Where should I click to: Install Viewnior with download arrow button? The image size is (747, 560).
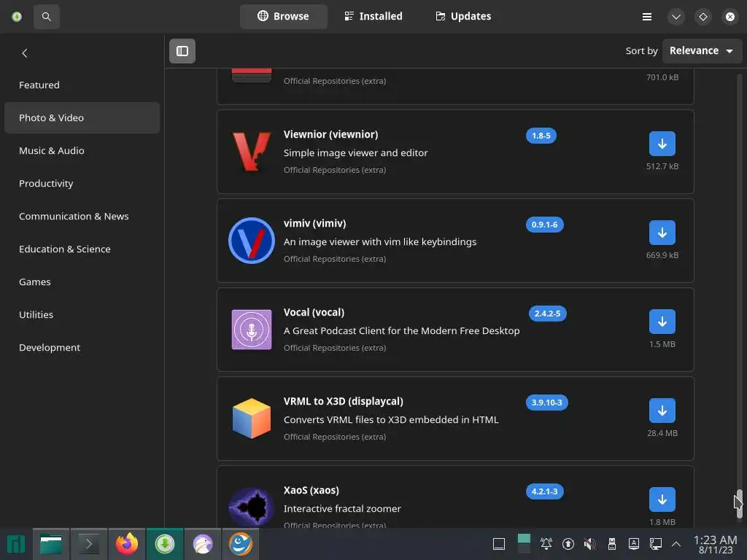(x=662, y=144)
